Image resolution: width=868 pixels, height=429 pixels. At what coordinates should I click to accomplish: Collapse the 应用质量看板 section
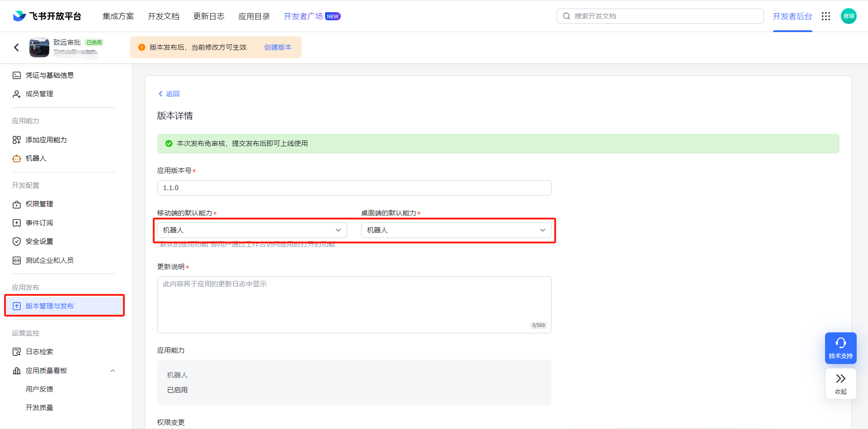(x=113, y=371)
